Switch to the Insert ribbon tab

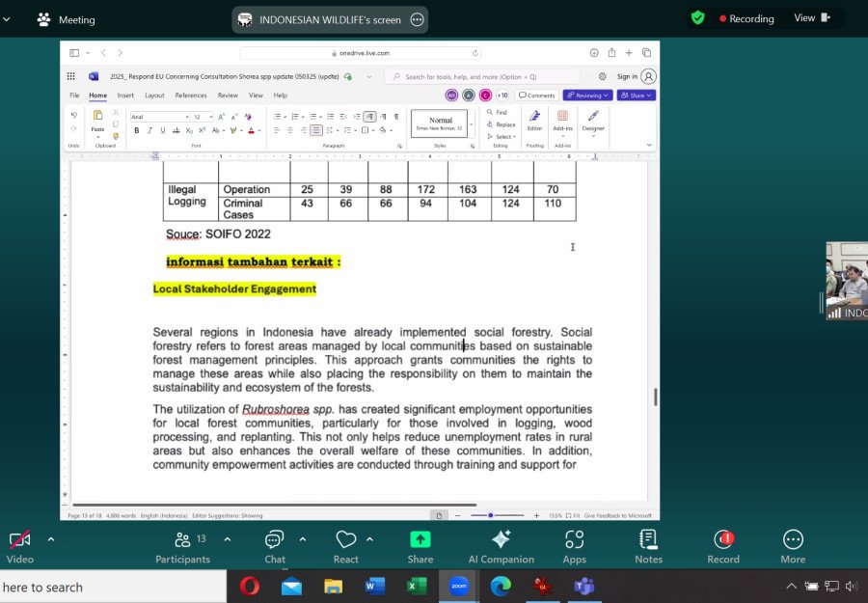point(125,96)
